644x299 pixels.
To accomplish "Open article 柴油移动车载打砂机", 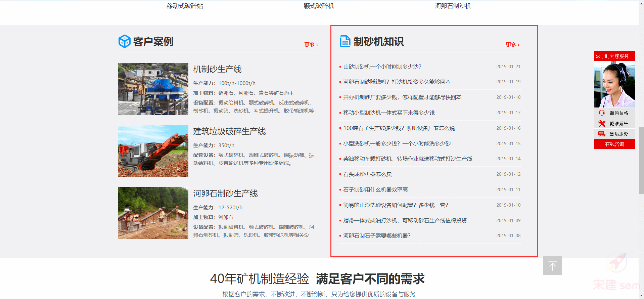I will [x=408, y=159].
